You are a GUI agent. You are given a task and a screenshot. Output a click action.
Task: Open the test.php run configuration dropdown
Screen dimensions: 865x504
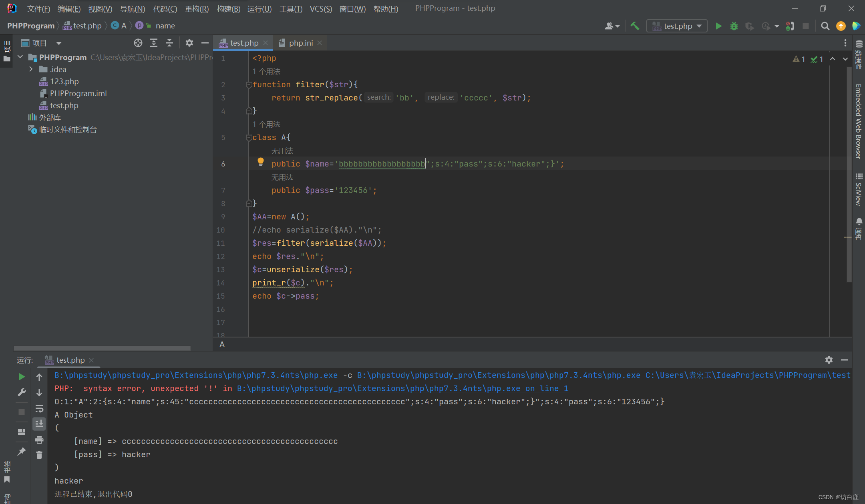click(x=677, y=26)
